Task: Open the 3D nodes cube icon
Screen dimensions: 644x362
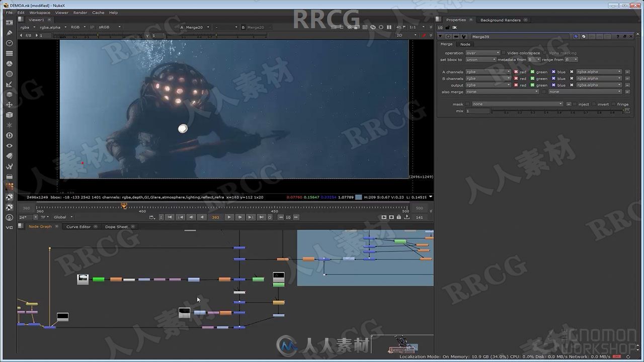Action: tap(9, 115)
